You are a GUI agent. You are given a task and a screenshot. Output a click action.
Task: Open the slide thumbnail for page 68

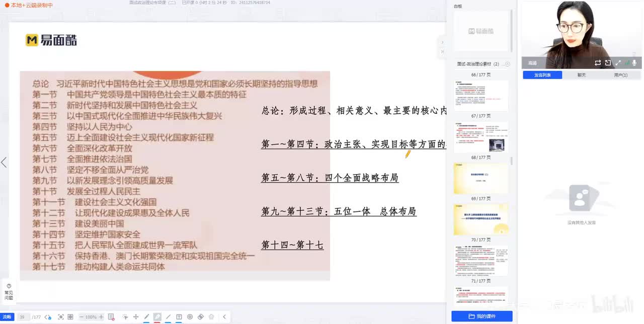481,178
